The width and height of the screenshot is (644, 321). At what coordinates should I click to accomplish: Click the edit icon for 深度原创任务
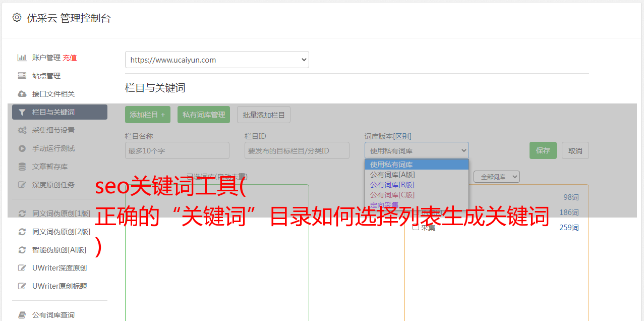[x=22, y=185]
